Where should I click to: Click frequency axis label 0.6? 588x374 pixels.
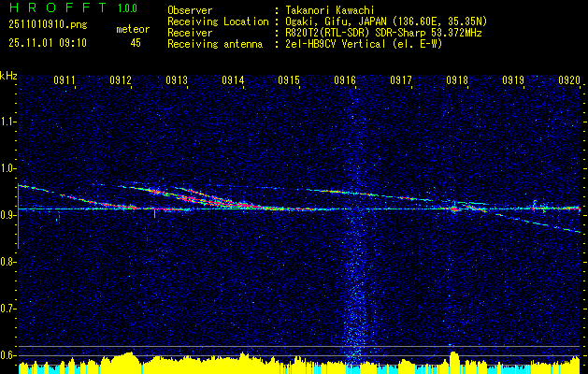click(x=7, y=355)
